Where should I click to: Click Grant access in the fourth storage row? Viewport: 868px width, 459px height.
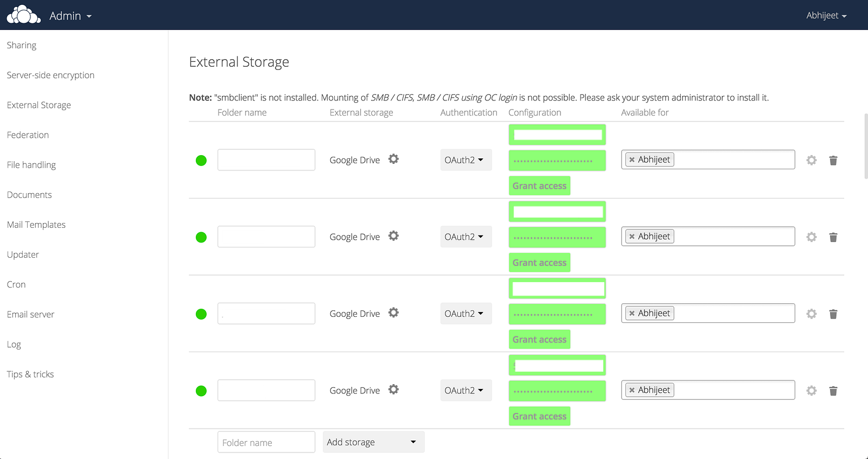click(x=540, y=416)
